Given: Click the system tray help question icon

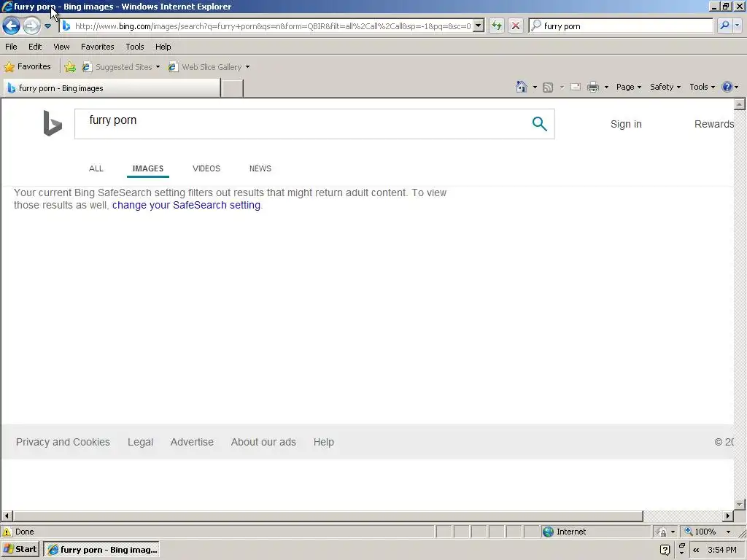Looking at the screenshot, I should coord(665,550).
